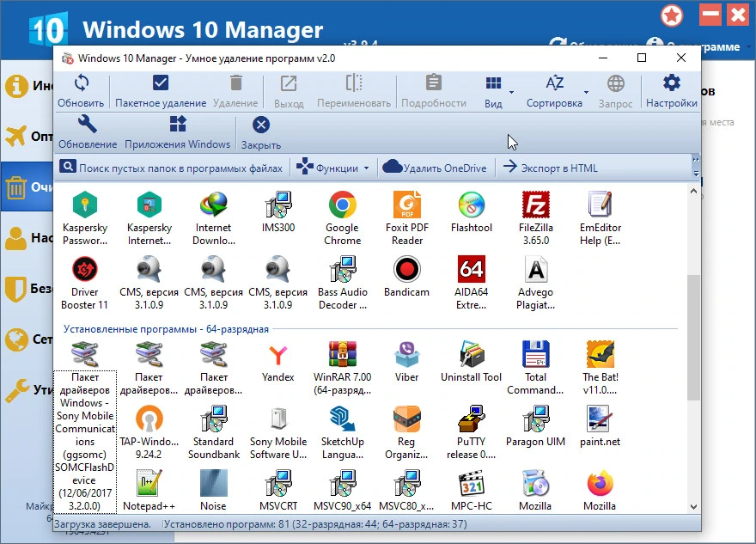Select the Viber program

pyautogui.click(x=407, y=362)
